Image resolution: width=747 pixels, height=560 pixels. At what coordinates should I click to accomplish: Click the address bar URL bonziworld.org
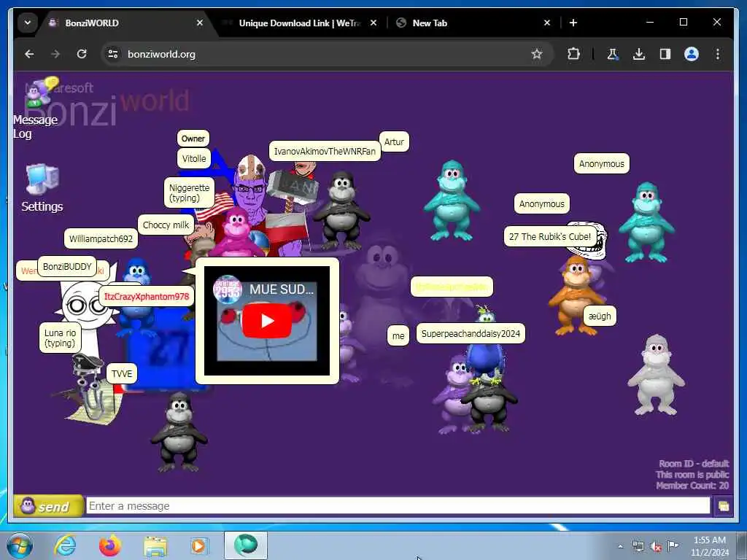click(x=161, y=54)
